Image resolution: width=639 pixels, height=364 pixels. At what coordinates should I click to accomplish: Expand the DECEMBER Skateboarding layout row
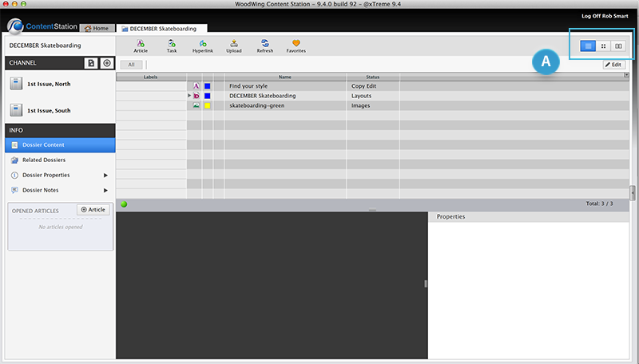(189, 96)
